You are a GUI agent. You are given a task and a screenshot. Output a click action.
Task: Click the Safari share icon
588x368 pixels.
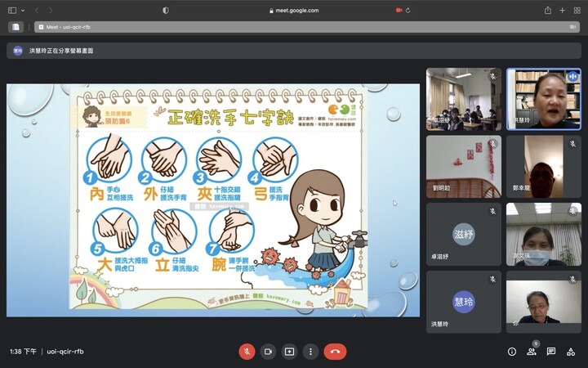547,11
